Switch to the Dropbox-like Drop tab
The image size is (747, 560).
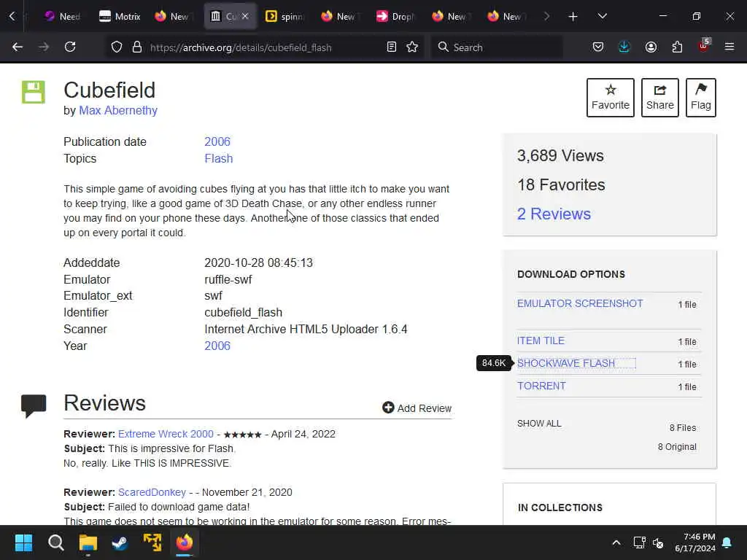[x=395, y=17]
